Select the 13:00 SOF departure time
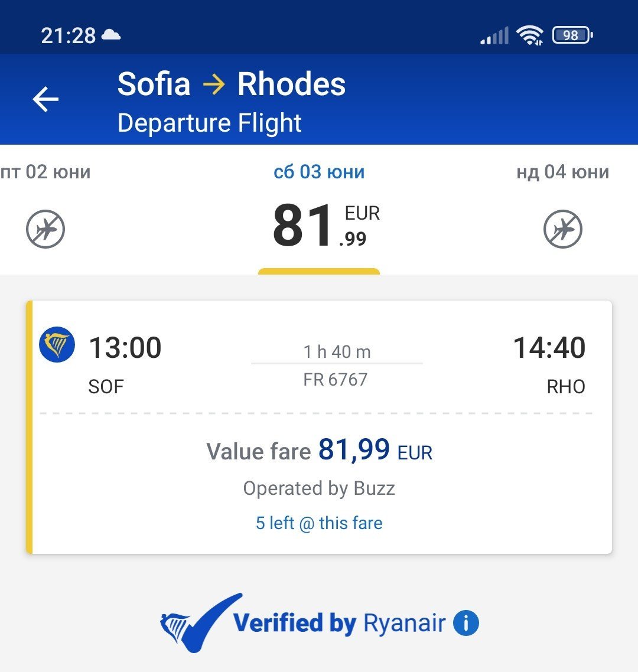 pos(125,347)
